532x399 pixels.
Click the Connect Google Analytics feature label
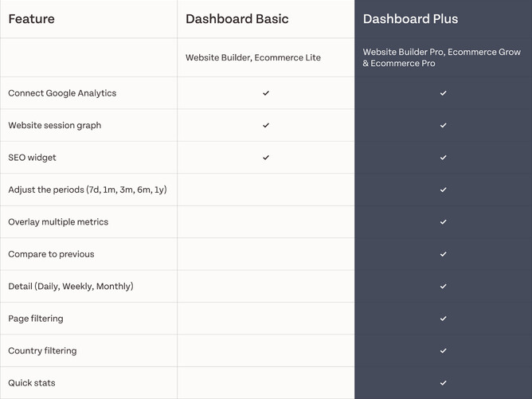point(62,93)
